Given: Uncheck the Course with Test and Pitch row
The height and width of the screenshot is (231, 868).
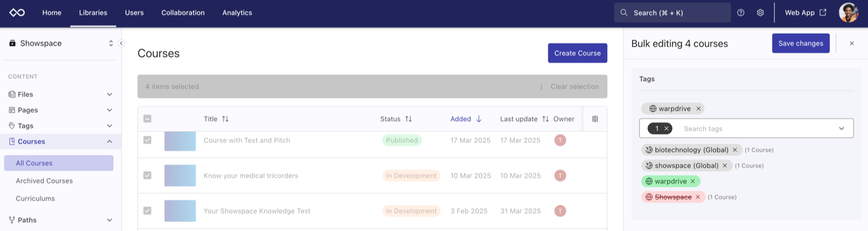Looking at the screenshot, I should (147, 140).
